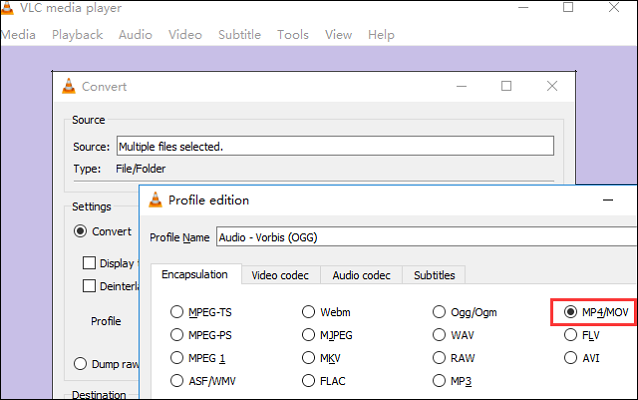Open the Tools menu
The image size is (638, 400).
click(292, 35)
